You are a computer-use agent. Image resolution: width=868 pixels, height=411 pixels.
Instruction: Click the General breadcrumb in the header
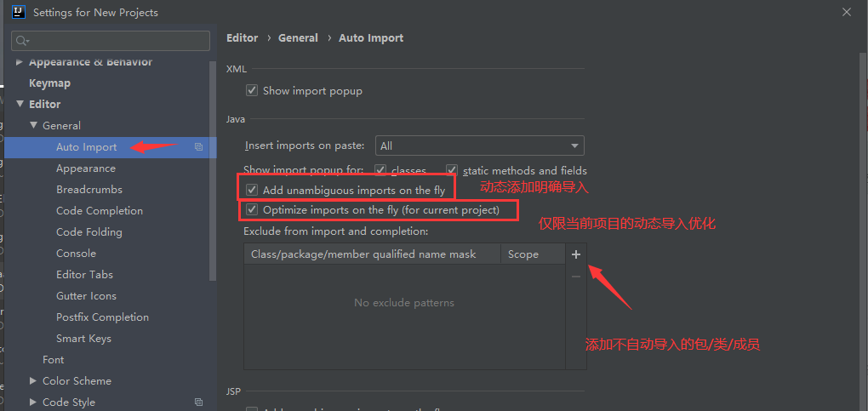click(299, 38)
